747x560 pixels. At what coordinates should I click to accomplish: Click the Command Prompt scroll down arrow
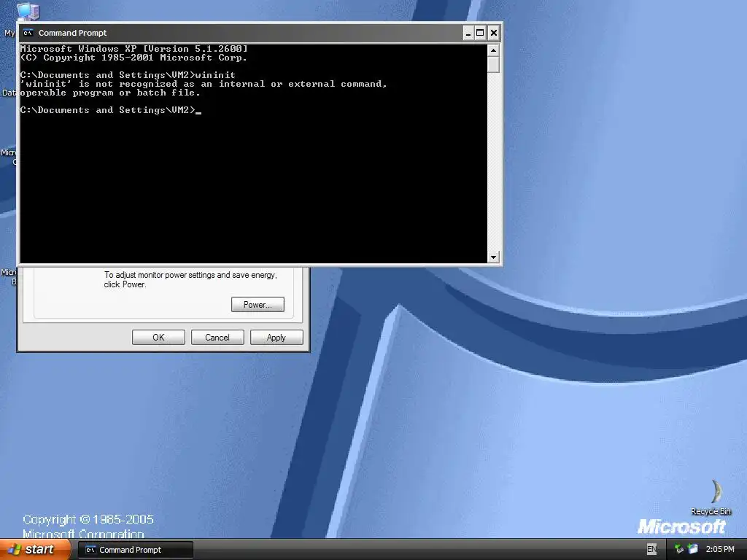point(494,257)
